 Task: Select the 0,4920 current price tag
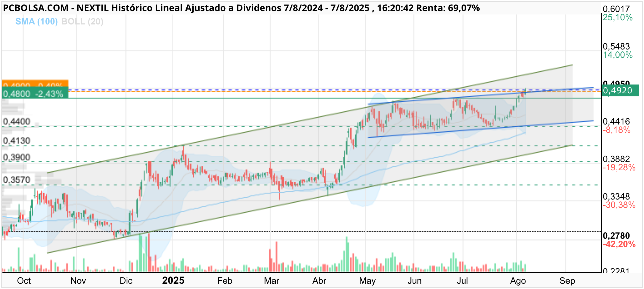tap(620, 91)
